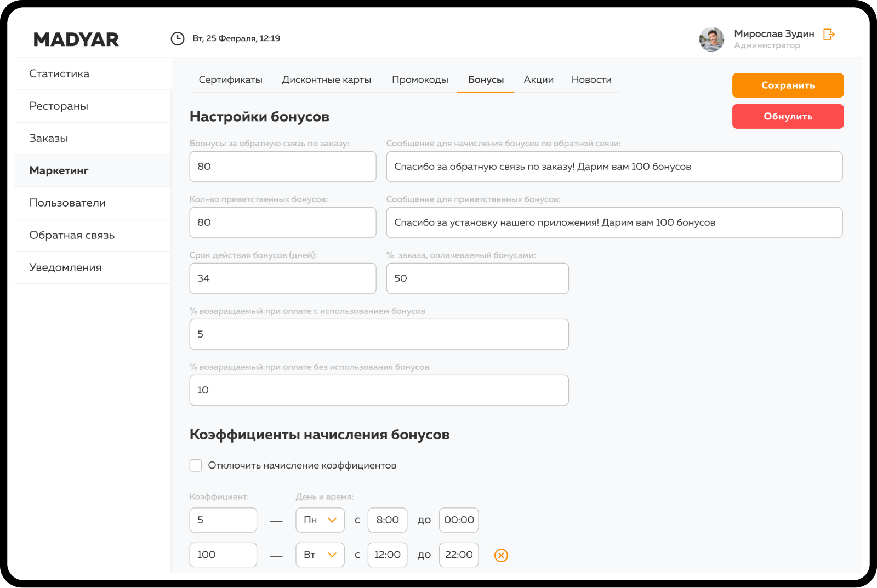Go to Уведомления in the sidebar
877x588 pixels.
[x=93, y=268]
